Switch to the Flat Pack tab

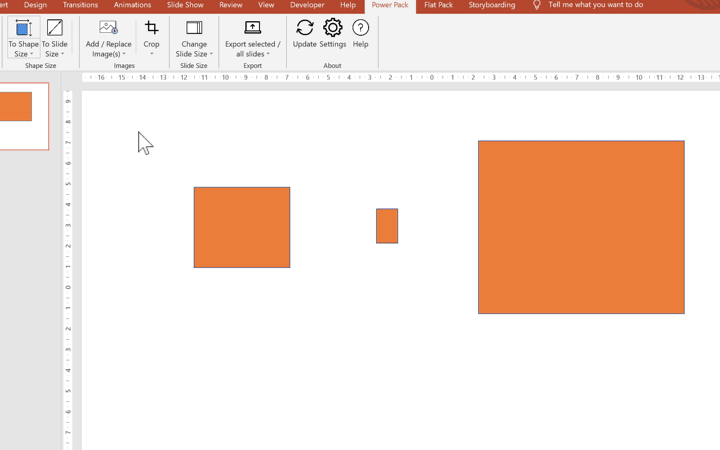point(438,5)
